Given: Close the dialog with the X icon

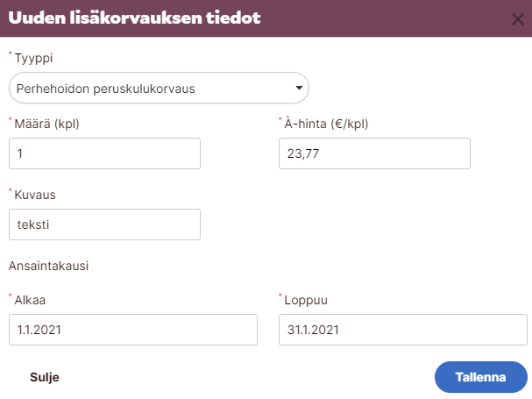Looking at the screenshot, I should (517, 18).
